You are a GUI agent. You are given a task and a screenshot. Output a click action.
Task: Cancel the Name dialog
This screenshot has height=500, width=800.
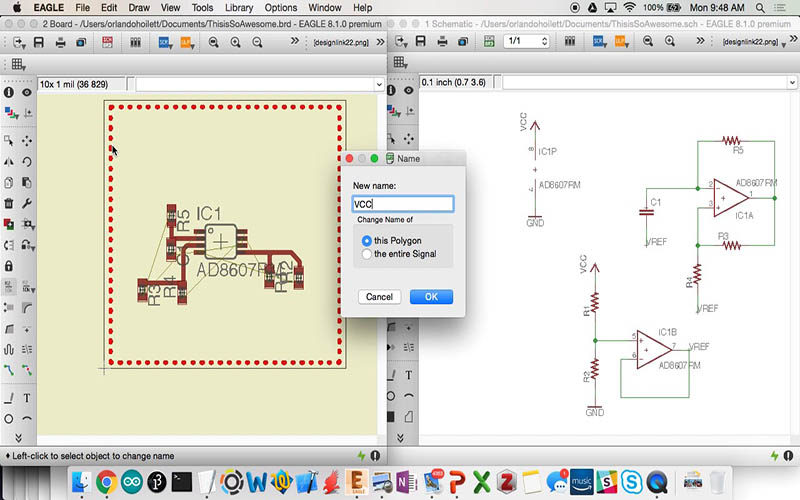[379, 297]
